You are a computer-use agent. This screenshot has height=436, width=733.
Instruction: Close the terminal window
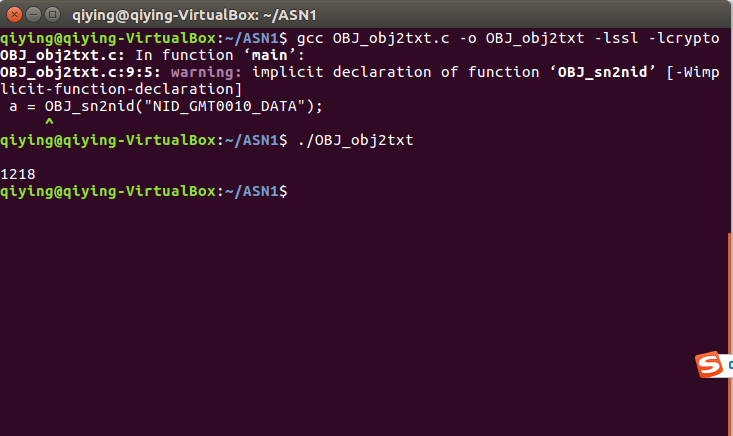pyautogui.click(x=14, y=15)
